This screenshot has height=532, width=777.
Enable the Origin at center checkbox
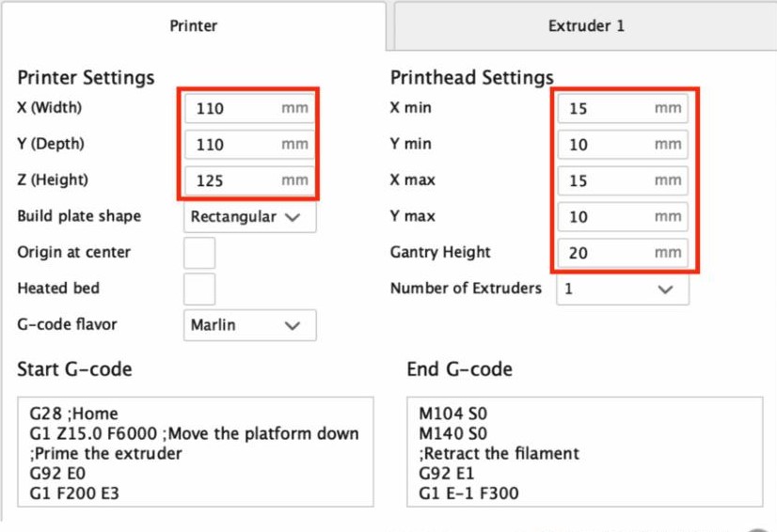[199, 253]
